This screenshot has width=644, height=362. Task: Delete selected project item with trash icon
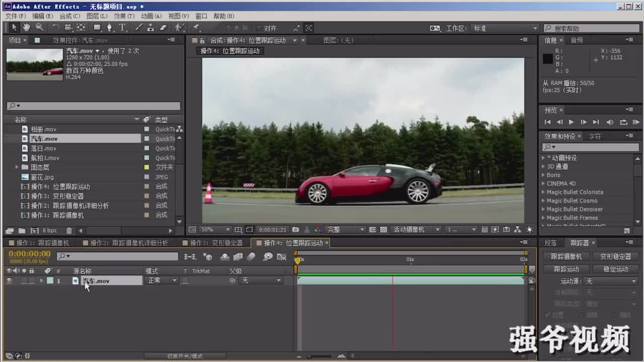point(69,231)
